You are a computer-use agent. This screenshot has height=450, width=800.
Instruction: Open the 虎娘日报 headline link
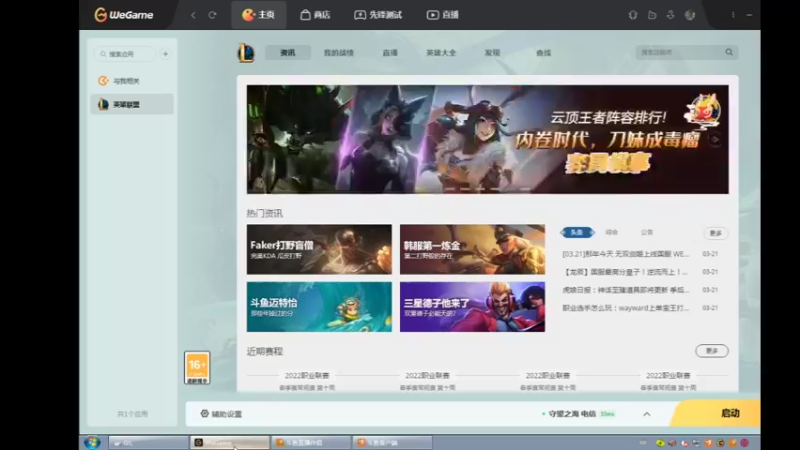click(x=626, y=290)
